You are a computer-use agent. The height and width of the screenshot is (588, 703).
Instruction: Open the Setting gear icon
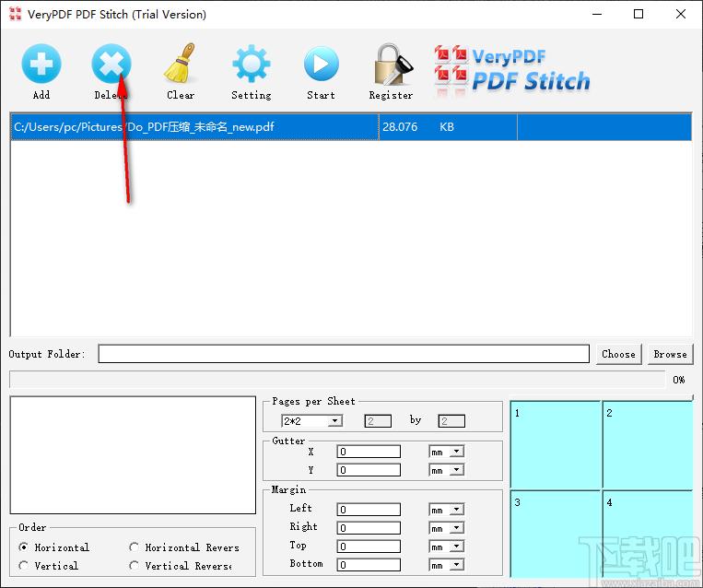(x=251, y=64)
